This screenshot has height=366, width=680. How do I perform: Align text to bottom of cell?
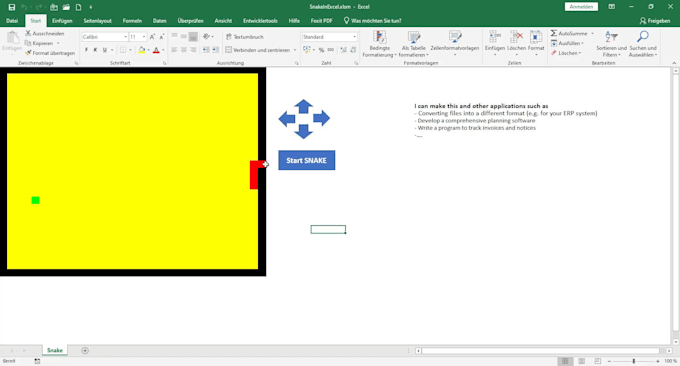tap(193, 36)
